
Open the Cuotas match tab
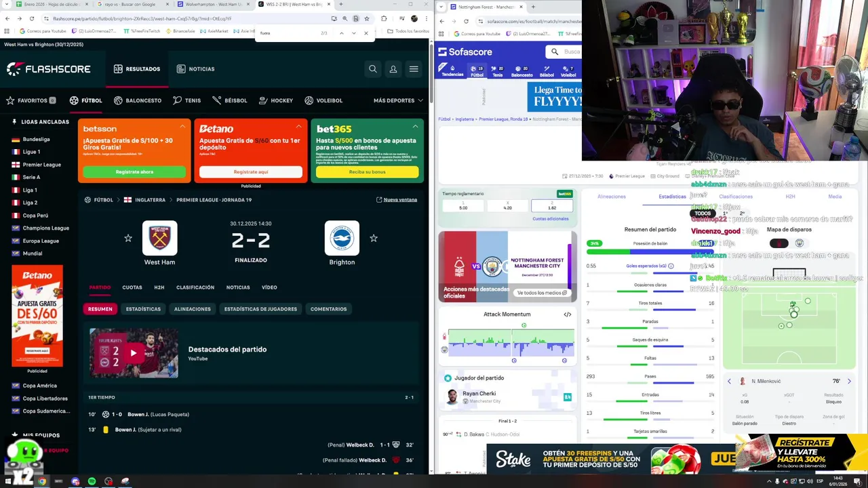(x=132, y=287)
